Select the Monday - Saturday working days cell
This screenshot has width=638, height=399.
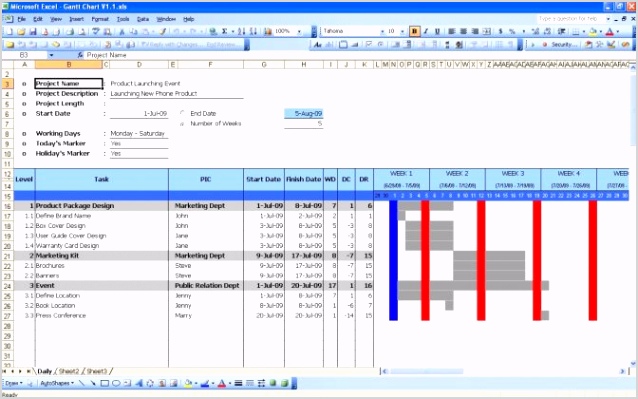pos(139,133)
